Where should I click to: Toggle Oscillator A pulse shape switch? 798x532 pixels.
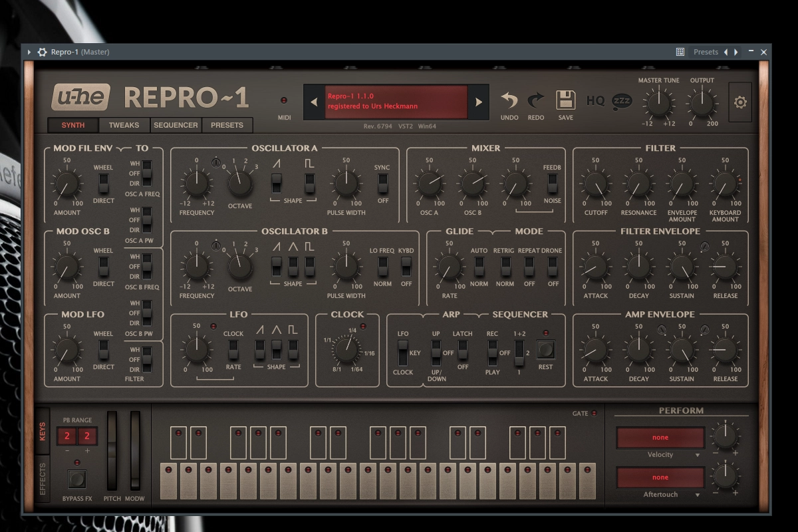click(310, 183)
